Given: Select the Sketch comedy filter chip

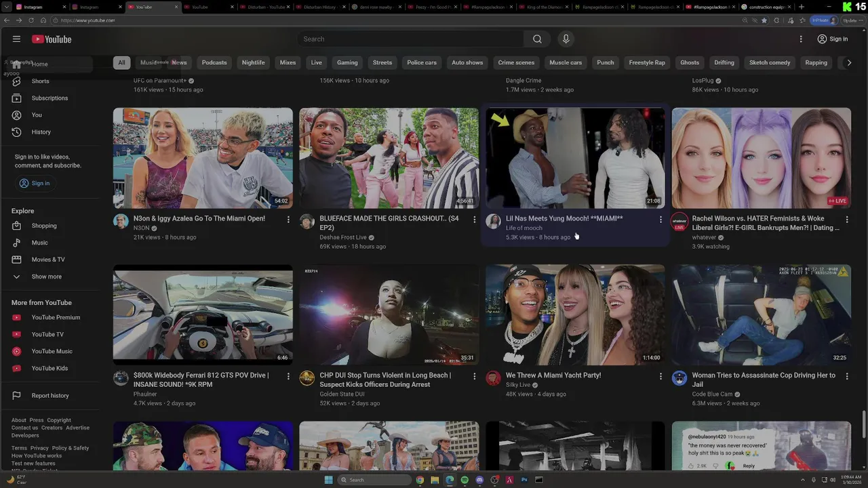Looking at the screenshot, I should click(x=770, y=62).
